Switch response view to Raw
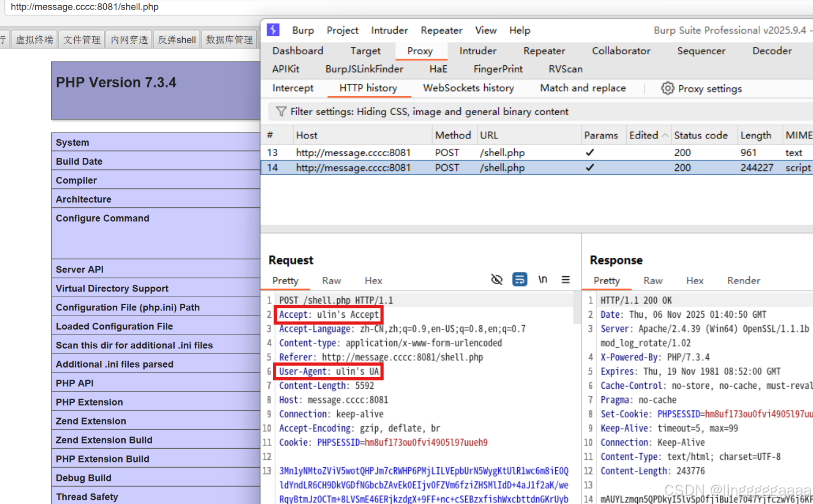The image size is (813, 504). [x=653, y=280]
